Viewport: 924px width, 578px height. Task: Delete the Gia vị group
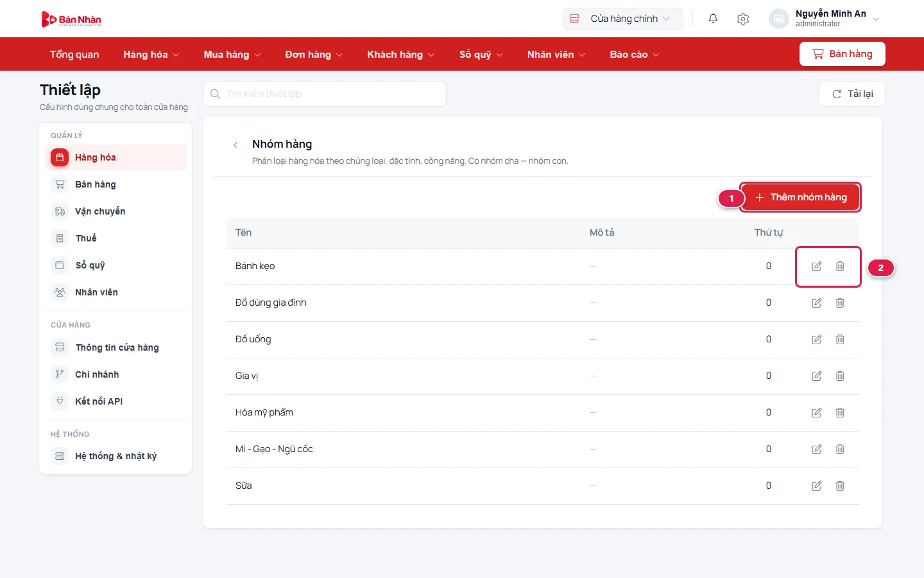[840, 376]
